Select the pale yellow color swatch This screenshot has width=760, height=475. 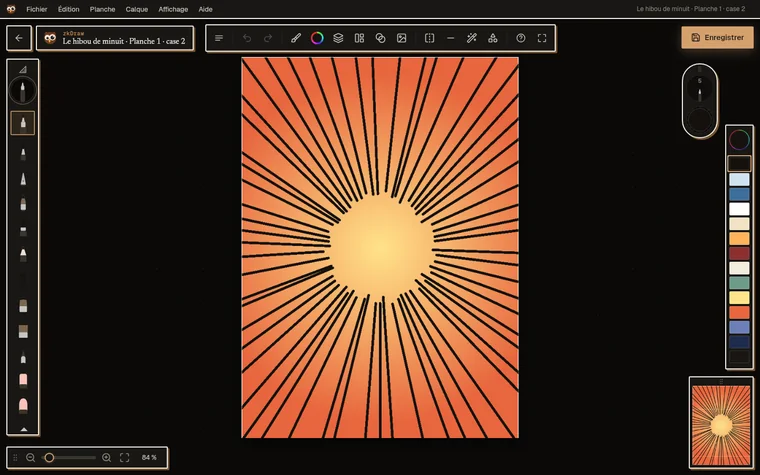coord(739,298)
